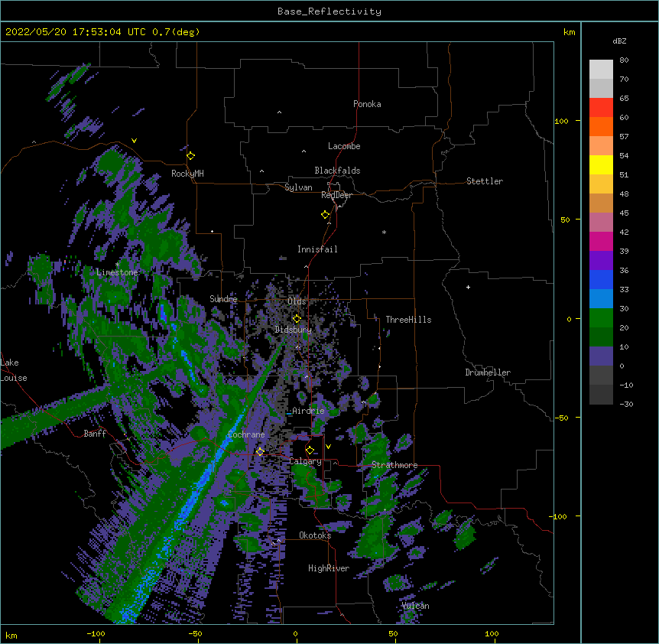The height and width of the screenshot is (644, 659).
Task: Click the Calgary city label
Action: click(306, 461)
